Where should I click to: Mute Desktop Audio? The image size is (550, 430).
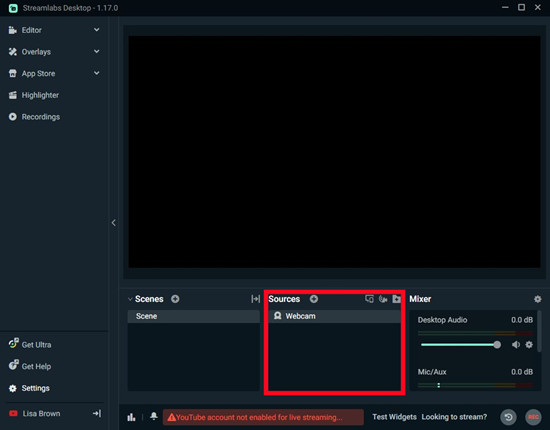coord(516,345)
